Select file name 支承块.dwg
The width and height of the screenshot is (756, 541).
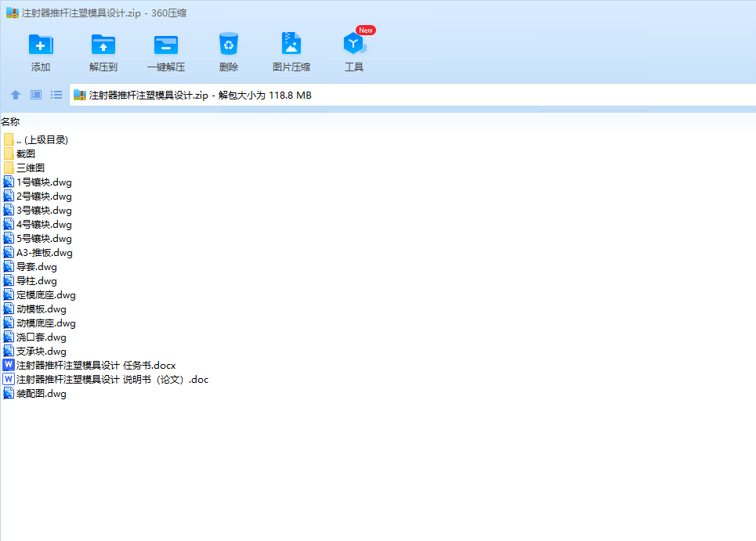(42, 352)
